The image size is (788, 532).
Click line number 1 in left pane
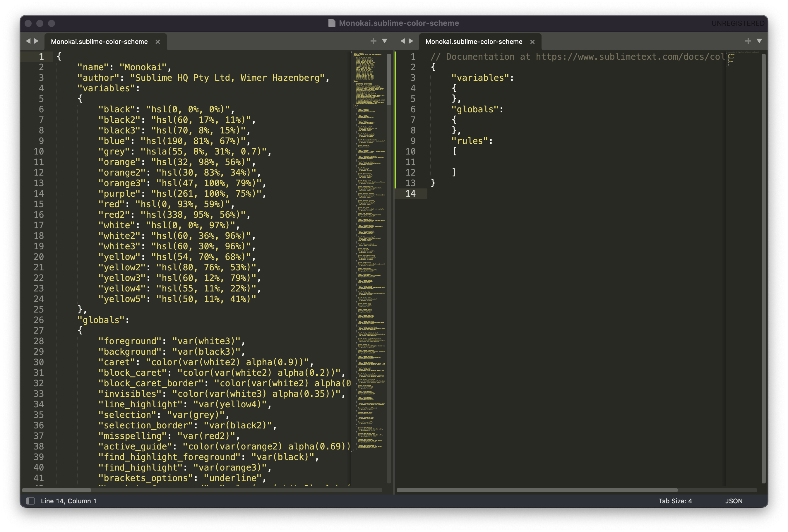click(41, 57)
